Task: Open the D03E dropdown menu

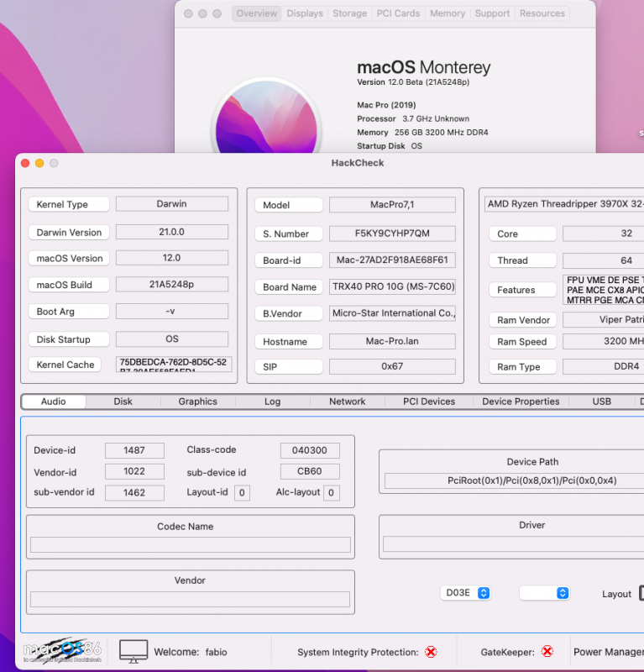Action: click(466, 593)
